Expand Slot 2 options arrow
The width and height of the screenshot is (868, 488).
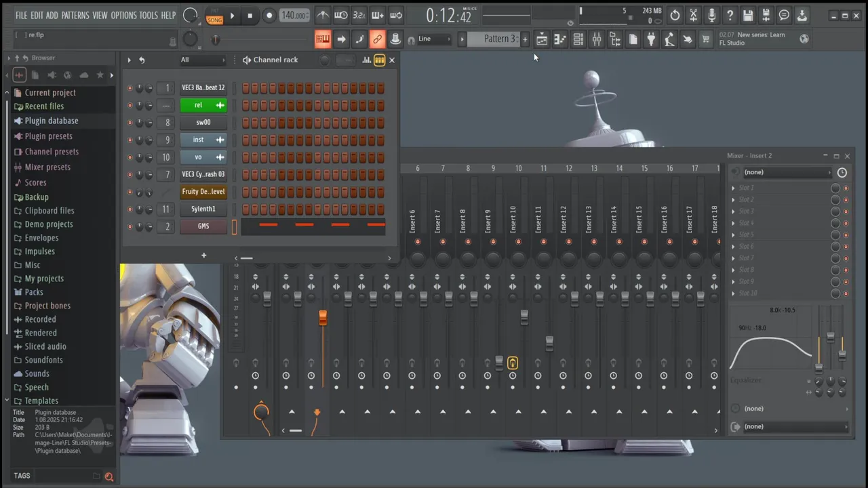(733, 200)
